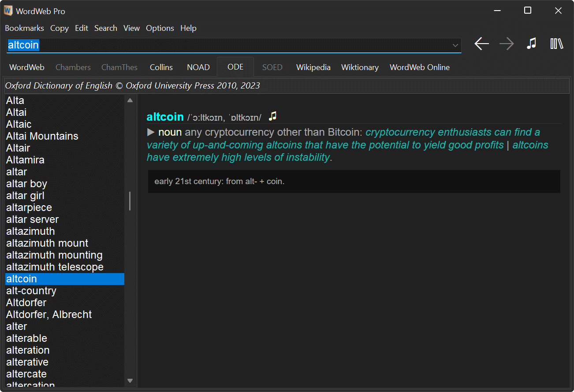Open the Search menu
Image resolution: width=574 pixels, height=392 pixels.
click(106, 28)
